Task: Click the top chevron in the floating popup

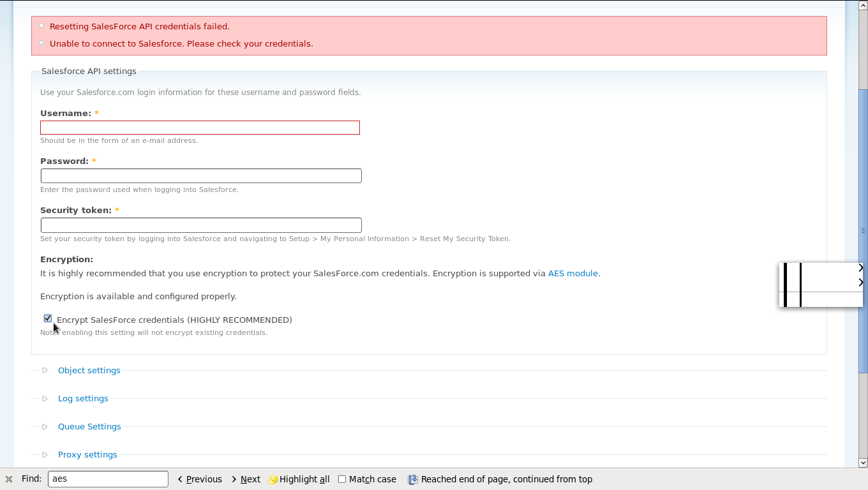Action: [x=860, y=268]
